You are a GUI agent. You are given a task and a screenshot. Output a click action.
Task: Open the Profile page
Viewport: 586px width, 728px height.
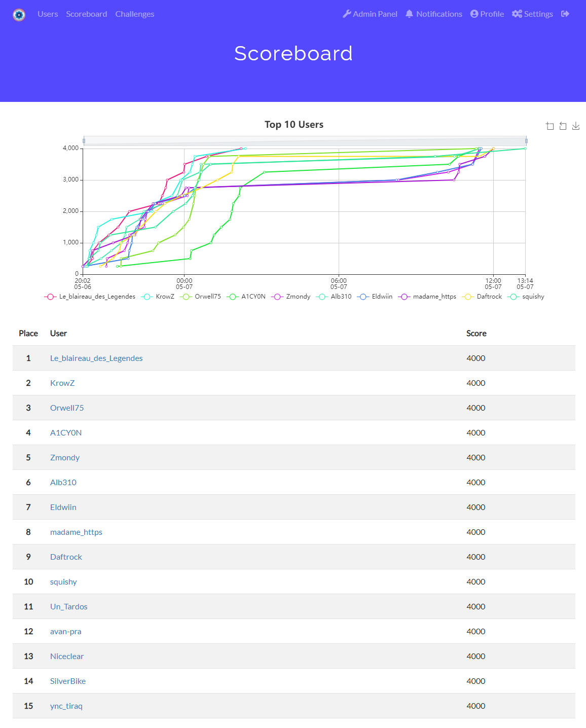[x=487, y=14]
